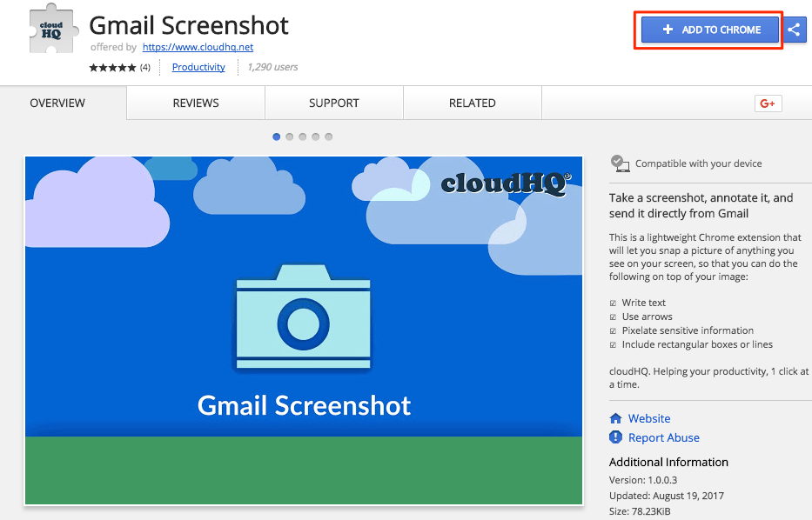812x520 pixels.
Task: Switch to the REVIEWS tab
Action: (x=194, y=103)
